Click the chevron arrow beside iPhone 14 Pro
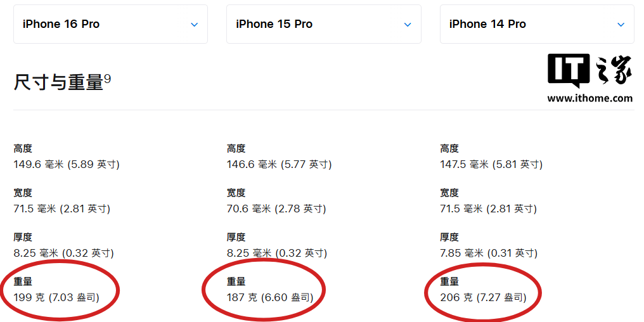Image resolution: width=644 pixels, height=322 pixels. 621,25
